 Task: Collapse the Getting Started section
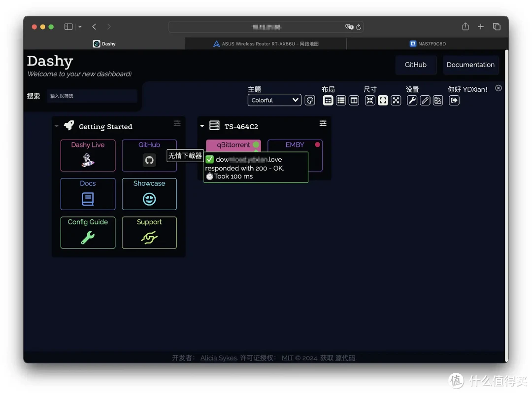(x=57, y=126)
